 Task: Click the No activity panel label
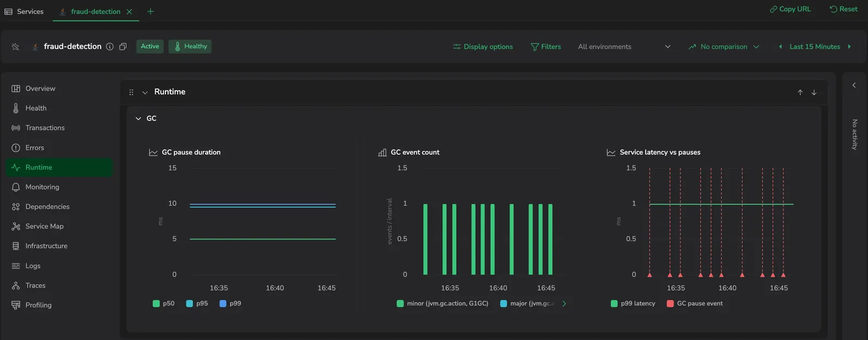click(854, 134)
